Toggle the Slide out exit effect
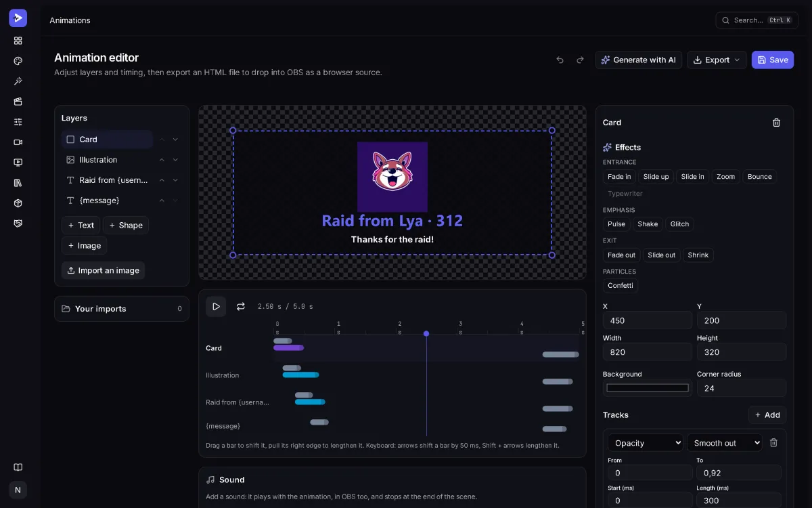 pyautogui.click(x=661, y=255)
